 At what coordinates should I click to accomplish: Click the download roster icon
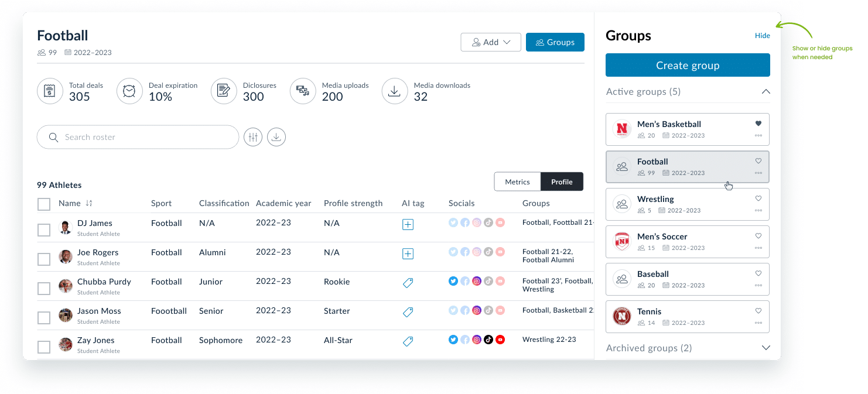(x=276, y=138)
